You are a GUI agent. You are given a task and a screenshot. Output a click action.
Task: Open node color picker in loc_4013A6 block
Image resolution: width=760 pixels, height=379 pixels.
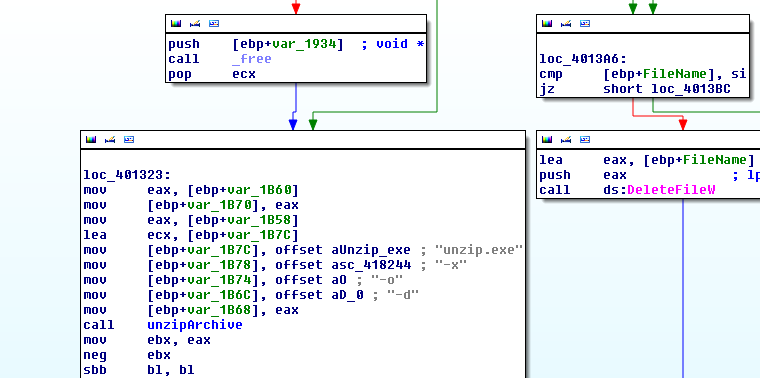coord(547,23)
